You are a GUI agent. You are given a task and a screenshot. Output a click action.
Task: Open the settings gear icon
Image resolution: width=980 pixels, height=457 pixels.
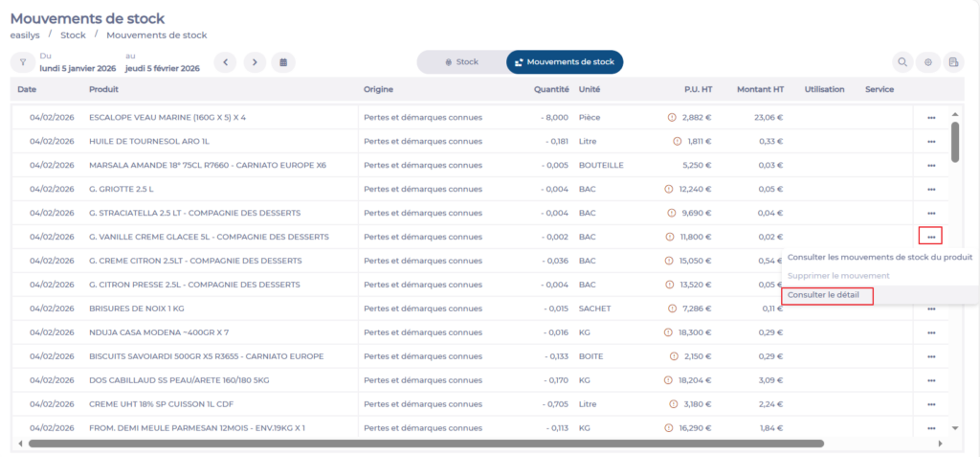pos(927,62)
